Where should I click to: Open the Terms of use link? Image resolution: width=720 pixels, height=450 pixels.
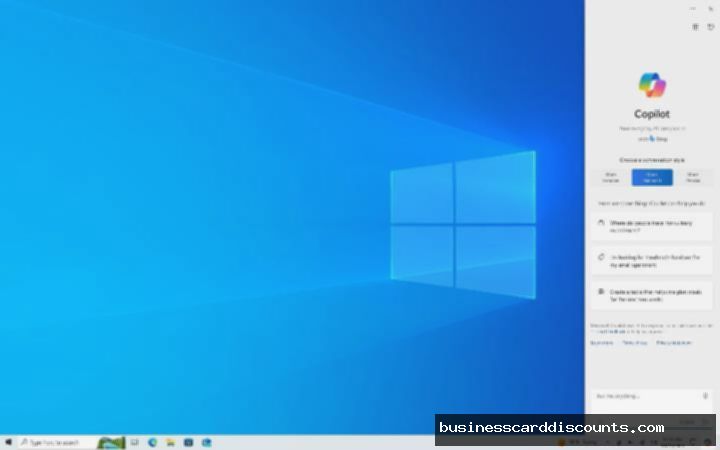coord(635,343)
